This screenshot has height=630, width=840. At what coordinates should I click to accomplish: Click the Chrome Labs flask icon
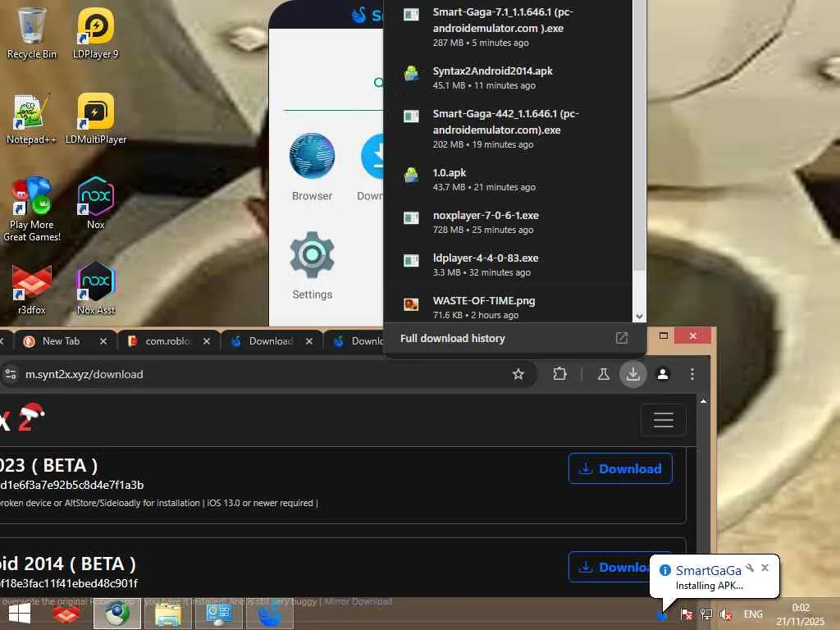click(603, 374)
